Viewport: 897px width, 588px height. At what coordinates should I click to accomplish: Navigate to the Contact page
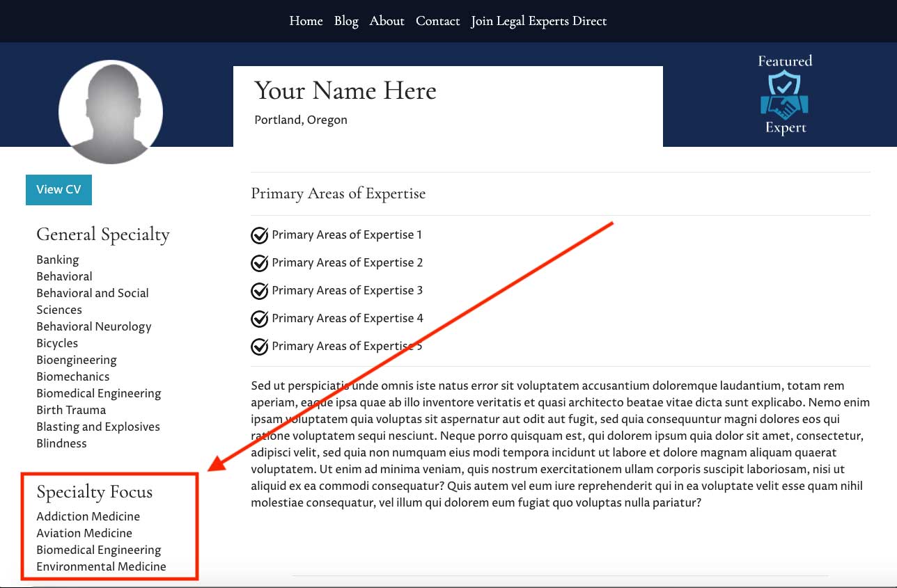click(x=437, y=21)
